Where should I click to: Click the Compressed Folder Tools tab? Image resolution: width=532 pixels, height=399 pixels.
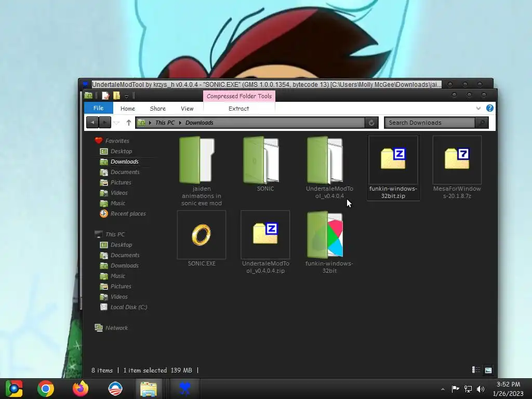[x=239, y=96]
